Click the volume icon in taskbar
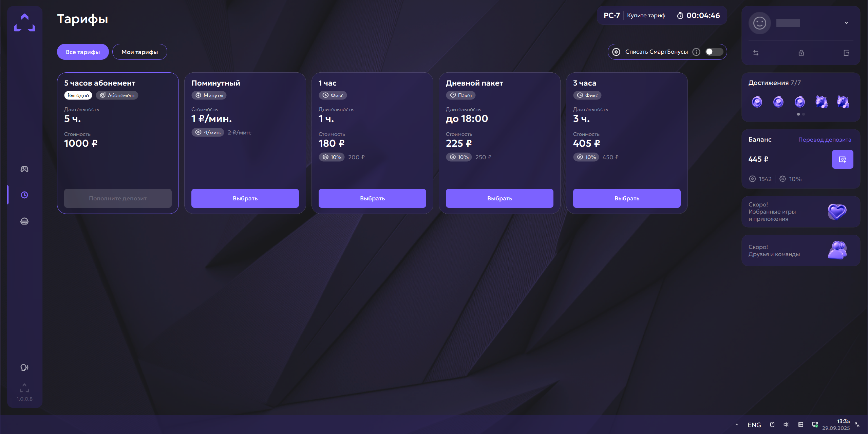Viewport: 868px width, 434px height. click(786, 424)
